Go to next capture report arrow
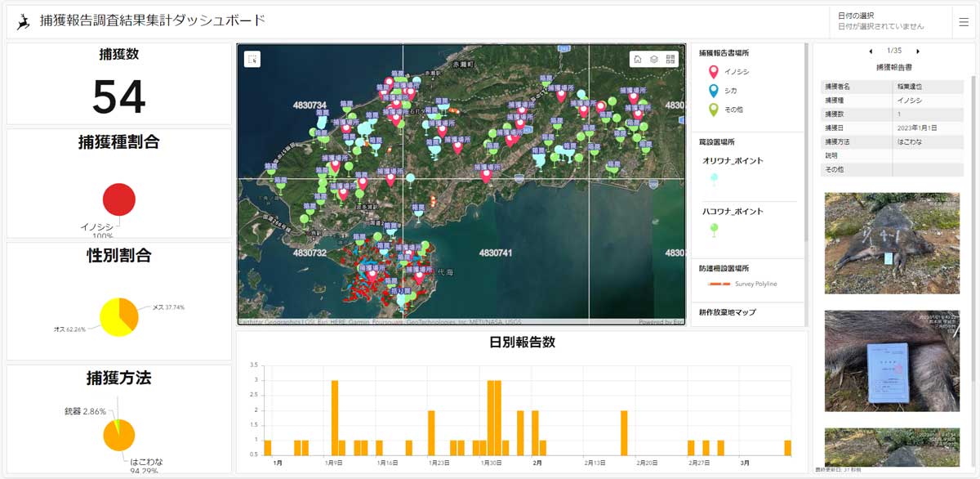Screen dimensions: 980x479 pyautogui.click(x=918, y=51)
